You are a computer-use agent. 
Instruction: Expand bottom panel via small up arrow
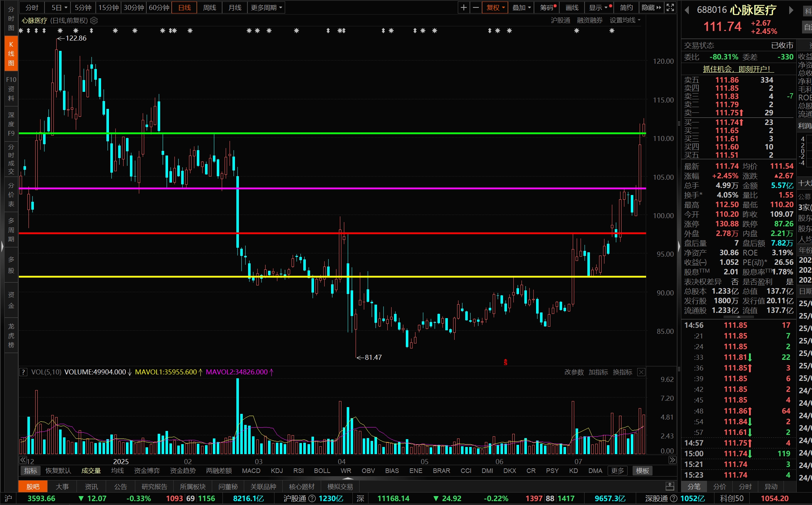point(348,478)
